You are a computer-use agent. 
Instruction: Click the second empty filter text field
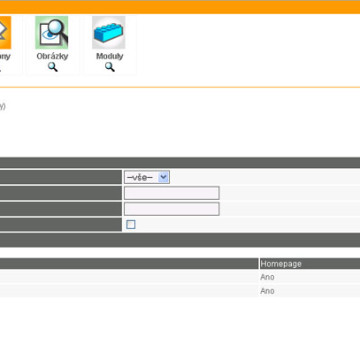[x=172, y=209]
